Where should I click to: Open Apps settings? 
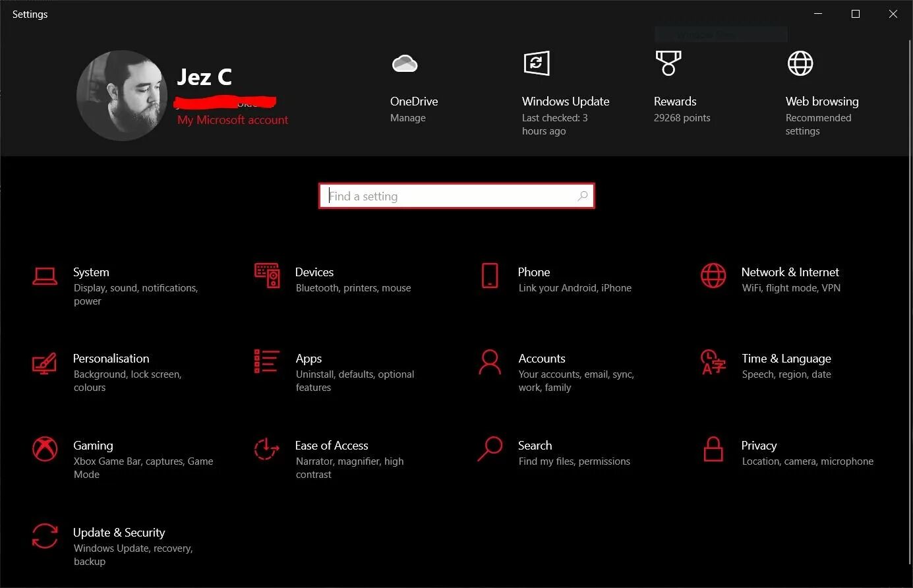coord(309,358)
